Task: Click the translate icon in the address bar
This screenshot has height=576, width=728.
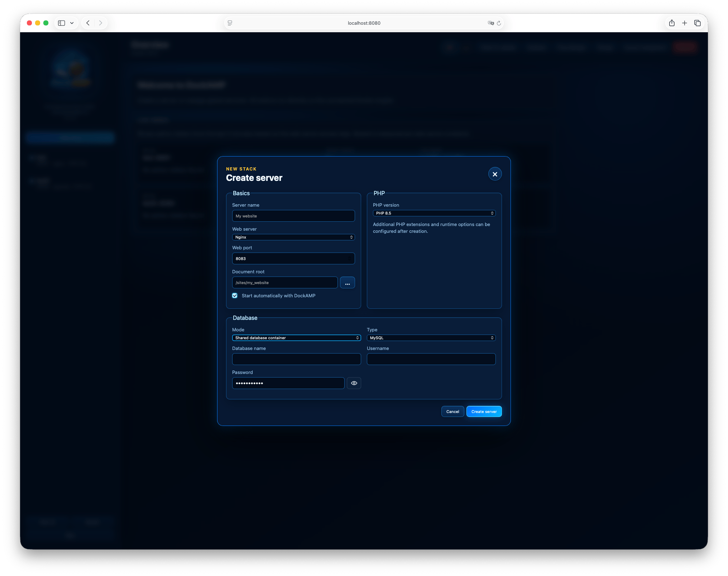Action: pos(490,23)
